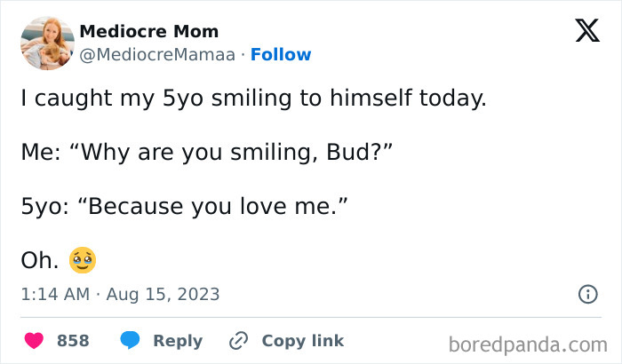Screen dimensions: 622x364
Task: Click the teary-eyed emoji after "Oh."
Action: click(x=82, y=260)
